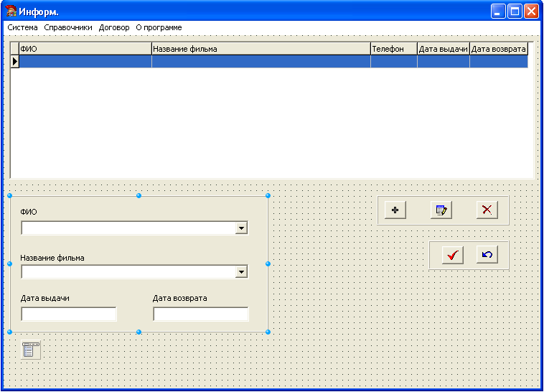The height and width of the screenshot is (392, 544).
Task: Select the highlighted ФИО cell in grid row
Action: (85, 62)
